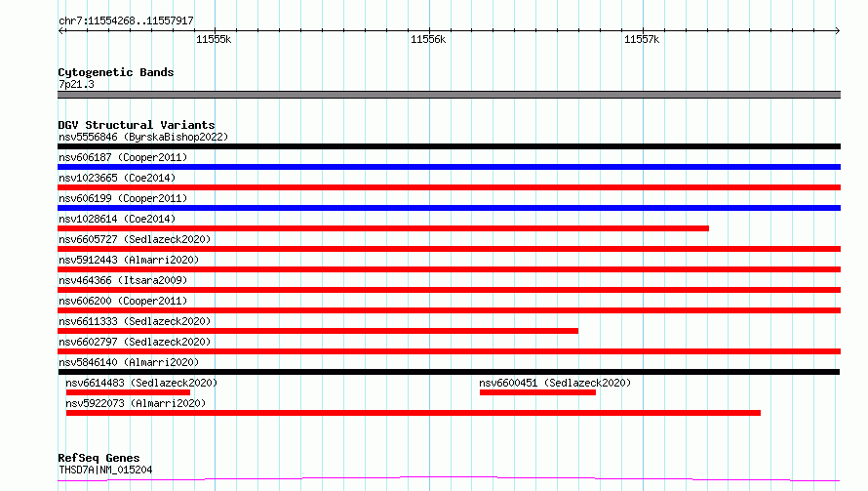The width and height of the screenshot is (868, 491).
Task: Click the Cytogenetic Bands track title
Action: click(x=116, y=72)
